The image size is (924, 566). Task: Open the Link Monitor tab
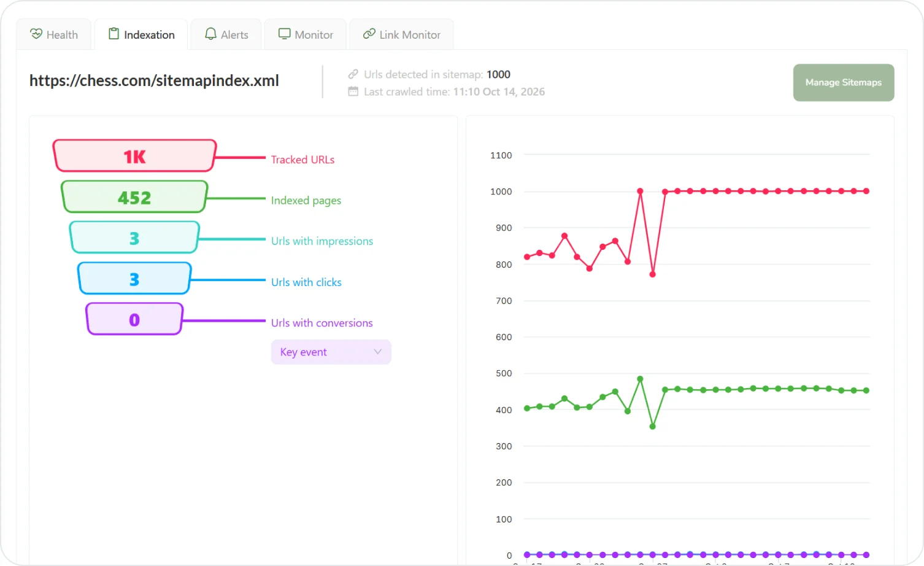401,34
